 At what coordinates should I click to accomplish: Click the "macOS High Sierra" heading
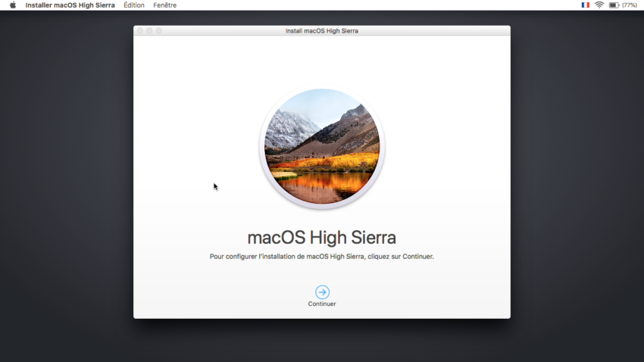(x=321, y=237)
